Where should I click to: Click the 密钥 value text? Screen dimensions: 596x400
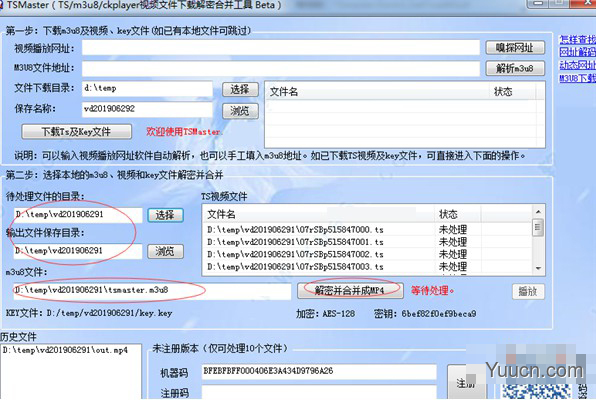coord(439,314)
